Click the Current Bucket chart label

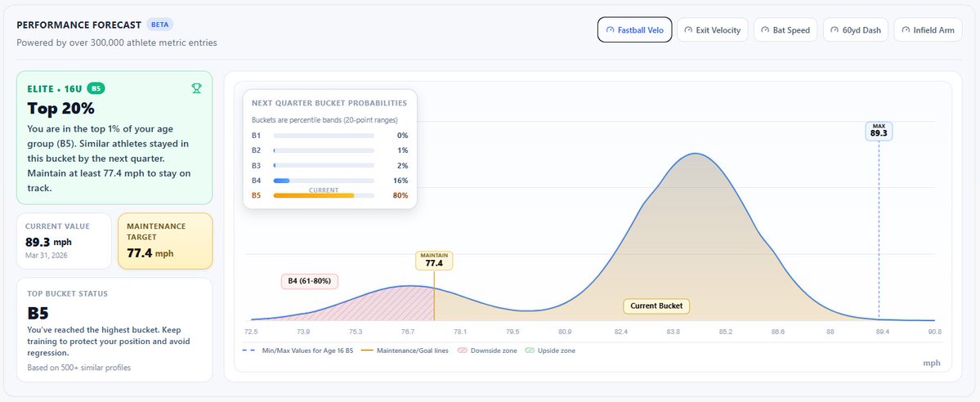coord(656,306)
